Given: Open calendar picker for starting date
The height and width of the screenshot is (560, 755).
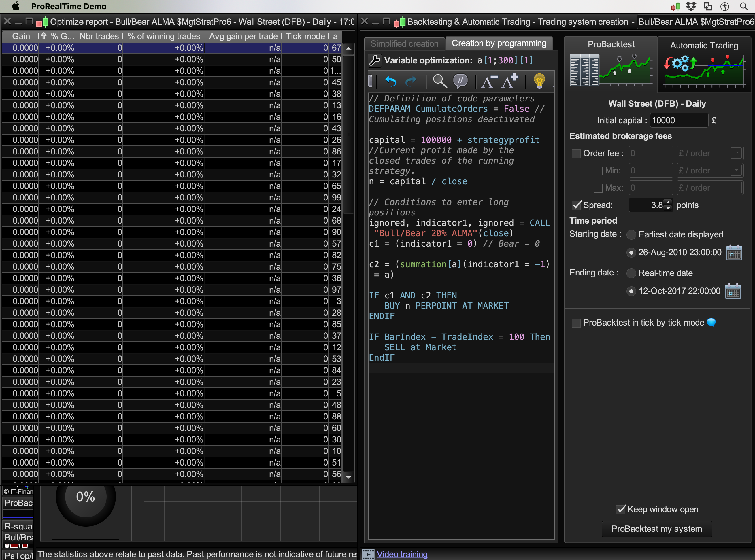Looking at the screenshot, I should tap(734, 253).
